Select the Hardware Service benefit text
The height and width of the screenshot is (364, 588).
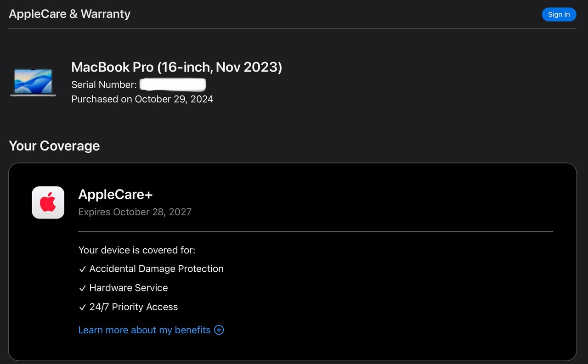tap(129, 288)
